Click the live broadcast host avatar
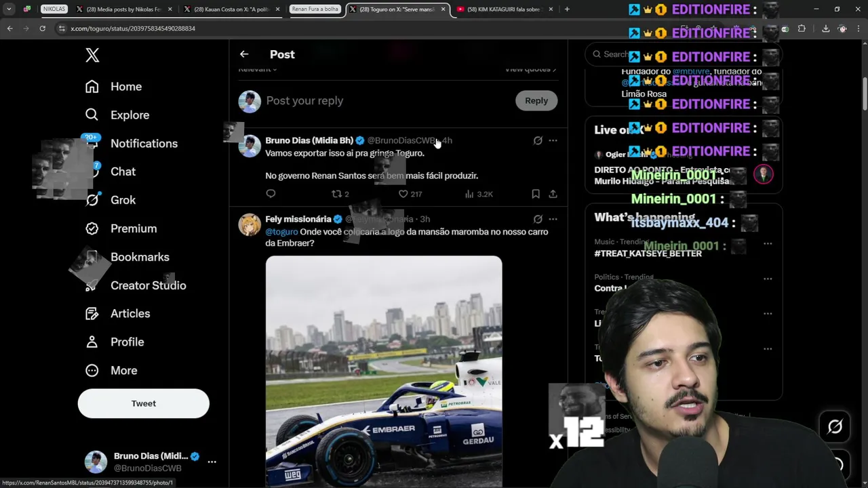 click(764, 174)
